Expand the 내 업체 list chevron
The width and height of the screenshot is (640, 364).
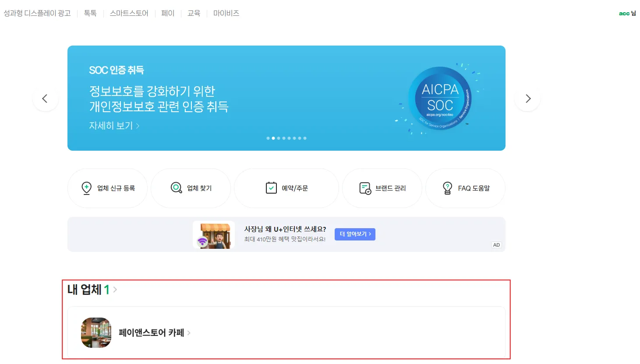coord(115,290)
